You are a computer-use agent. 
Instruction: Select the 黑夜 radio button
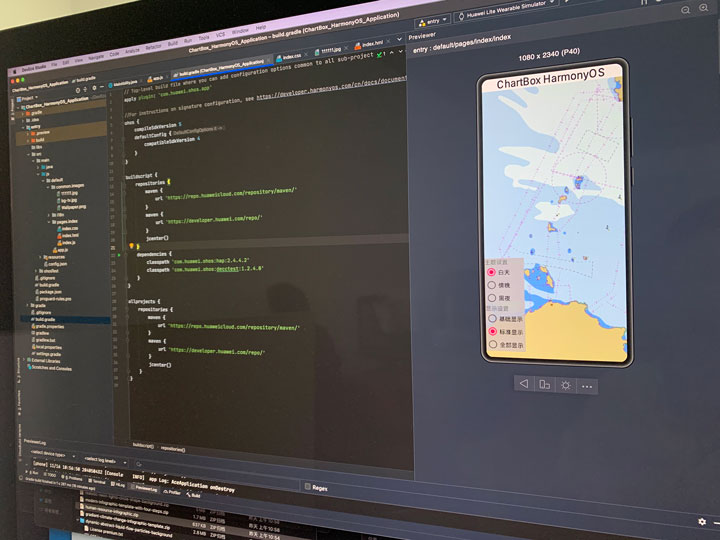(x=492, y=298)
